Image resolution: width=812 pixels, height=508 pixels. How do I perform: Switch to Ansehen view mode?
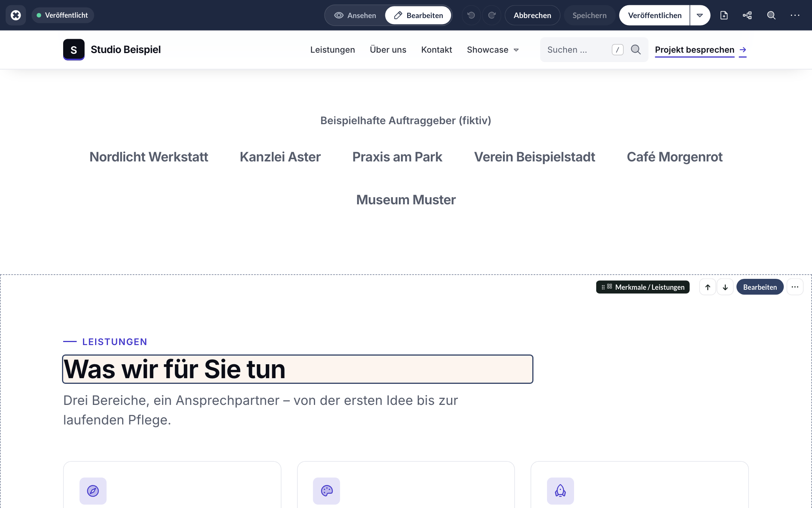(355, 15)
